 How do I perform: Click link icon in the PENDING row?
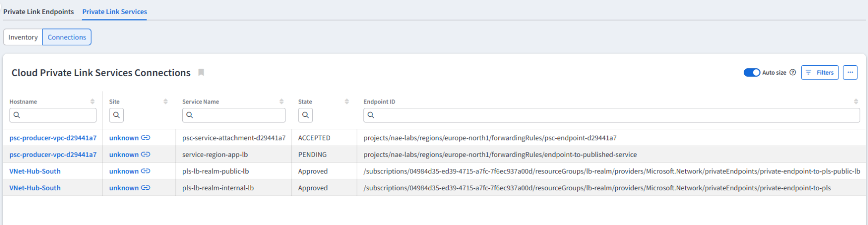coord(146,155)
